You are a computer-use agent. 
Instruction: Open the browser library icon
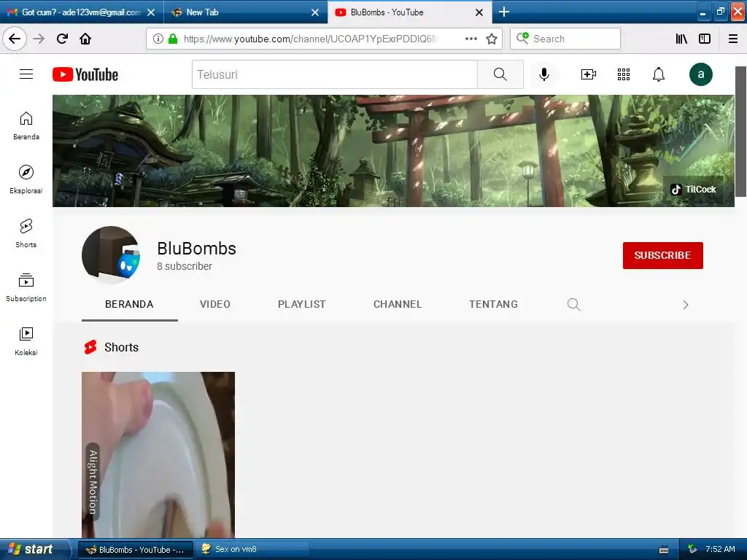click(681, 39)
